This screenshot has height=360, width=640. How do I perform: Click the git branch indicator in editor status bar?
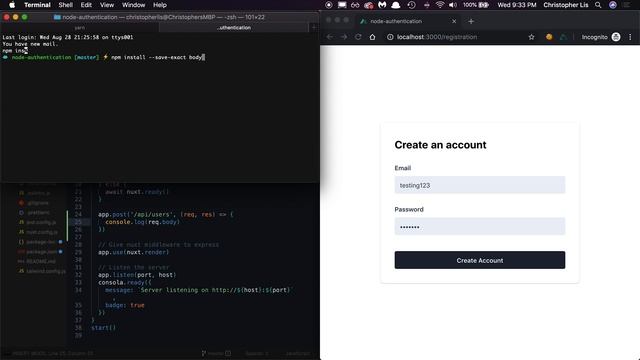(216, 353)
